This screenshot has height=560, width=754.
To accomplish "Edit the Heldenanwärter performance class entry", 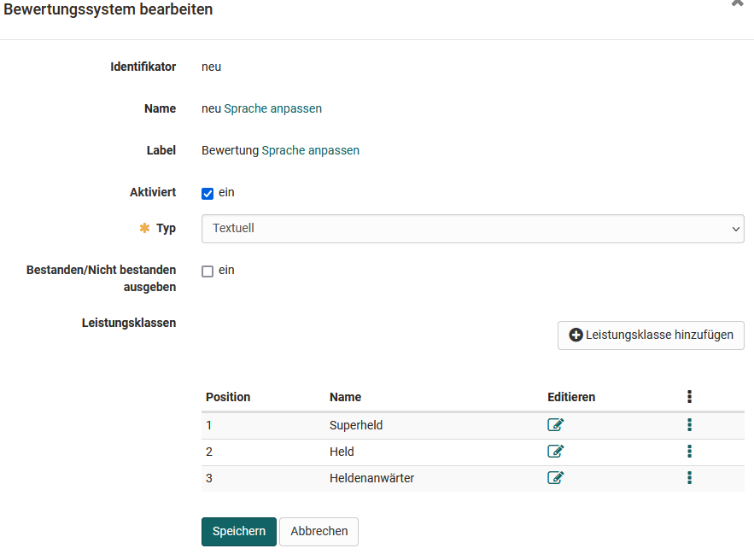I will pos(555,478).
